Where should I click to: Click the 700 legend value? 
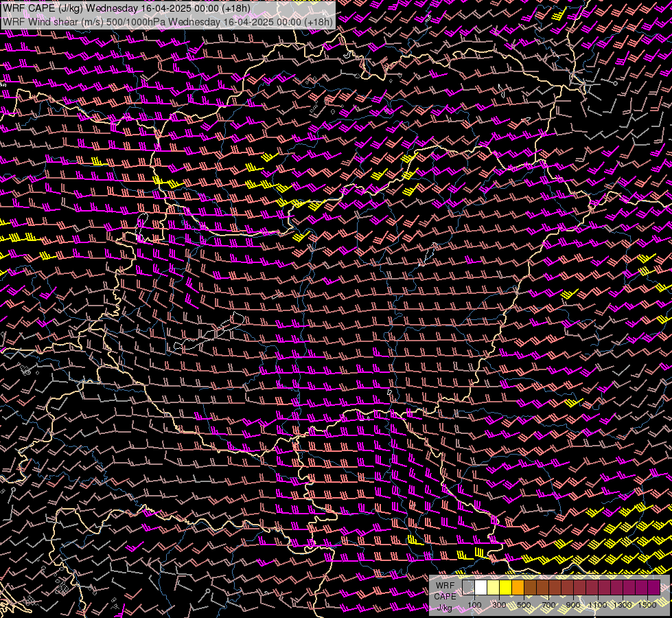[x=548, y=605]
